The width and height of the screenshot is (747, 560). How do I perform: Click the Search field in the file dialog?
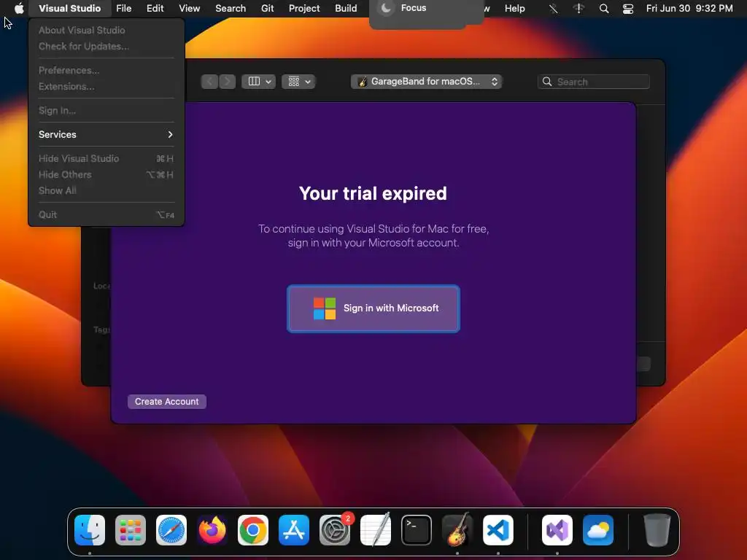(594, 82)
